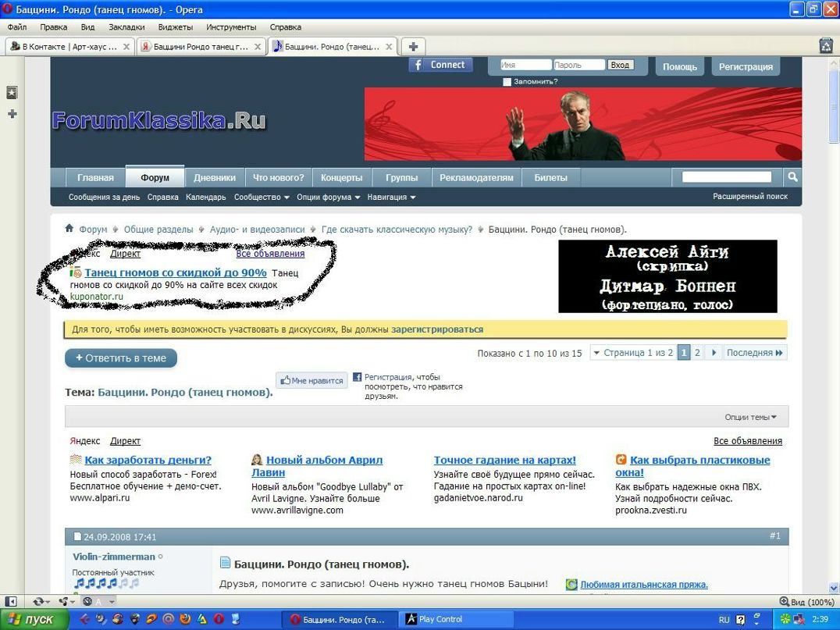
Task: Select the 'Дневники' navigation tab
Action: (215, 177)
